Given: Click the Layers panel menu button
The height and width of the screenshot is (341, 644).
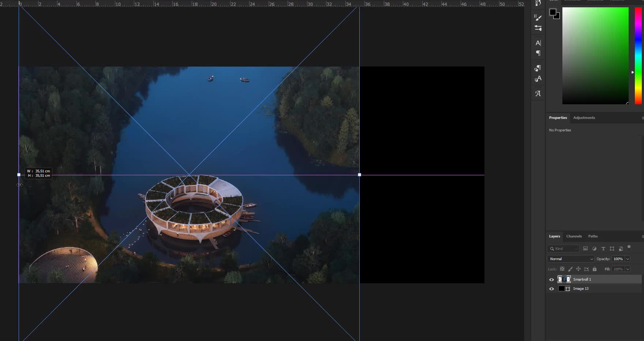Looking at the screenshot, I should [x=643, y=236].
